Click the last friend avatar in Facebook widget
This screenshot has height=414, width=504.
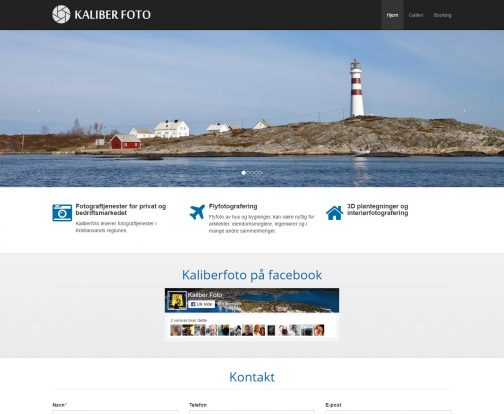tap(319, 330)
